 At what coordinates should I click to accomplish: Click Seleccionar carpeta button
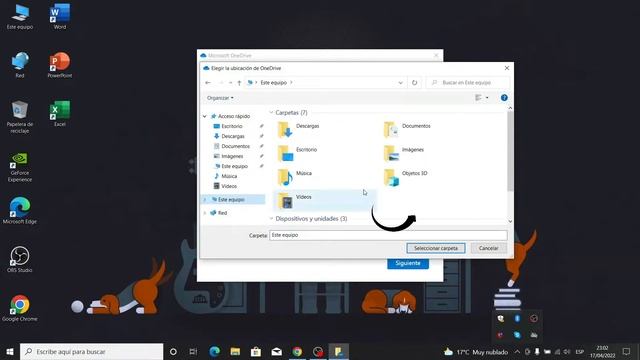[x=436, y=248]
